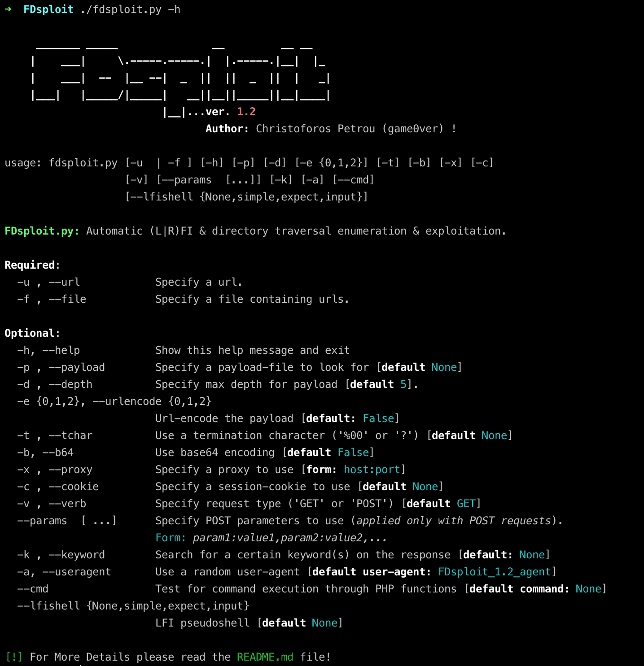Image resolution: width=644 pixels, height=666 pixels.
Task: Click 'Specify max depth for payload' text
Action: tap(246, 384)
